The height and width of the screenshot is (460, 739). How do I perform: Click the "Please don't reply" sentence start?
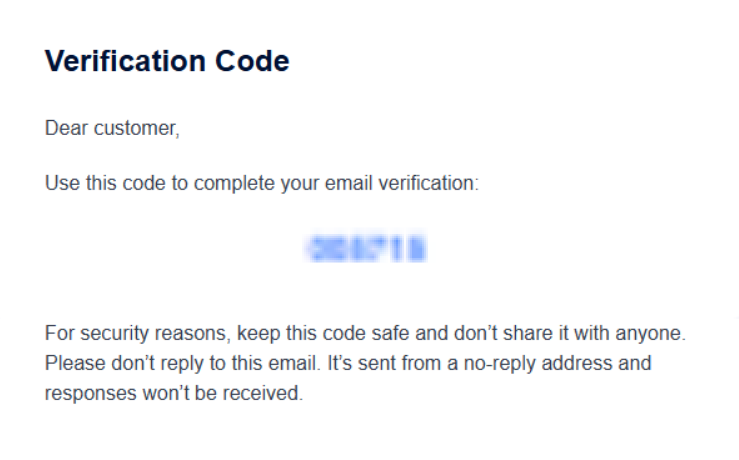[110, 363]
